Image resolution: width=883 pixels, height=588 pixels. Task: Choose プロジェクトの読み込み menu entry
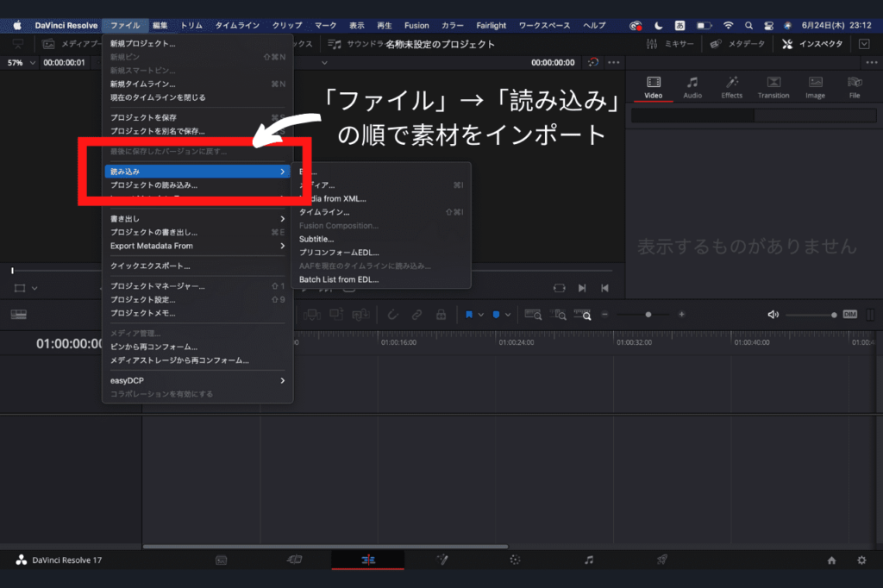pyautogui.click(x=197, y=185)
